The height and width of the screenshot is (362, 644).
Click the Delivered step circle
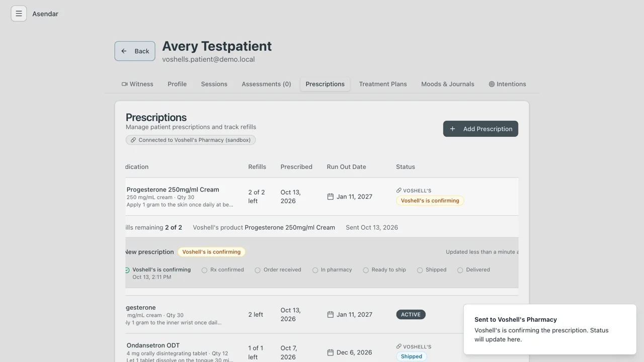pos(460,270)
